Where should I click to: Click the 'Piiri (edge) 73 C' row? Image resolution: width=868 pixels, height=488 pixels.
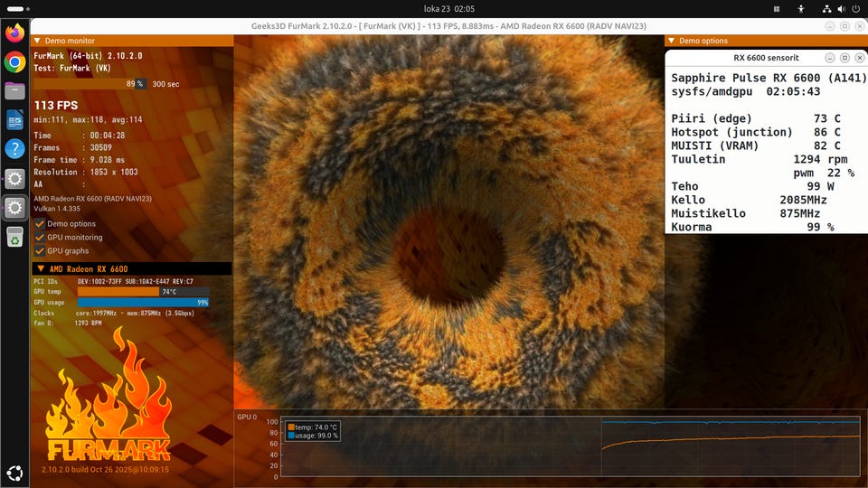[x=756, y=118]
